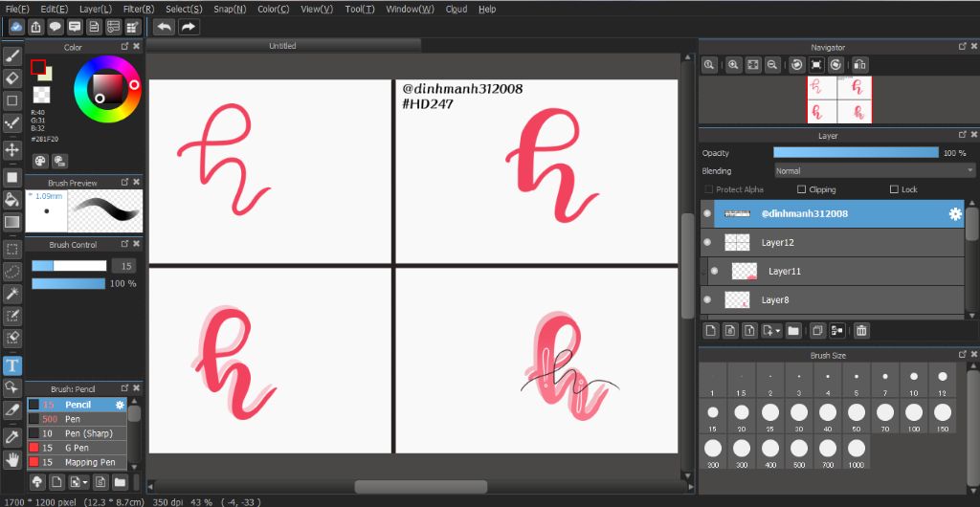Open the Snap menu
Viewport: 980px width, 507px height.
click(x=230, y=9)
